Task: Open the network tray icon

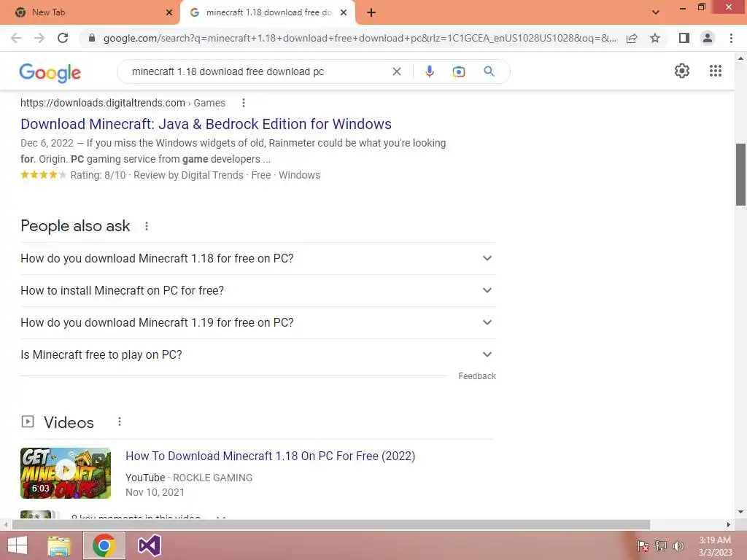Action: coord(661,546)
